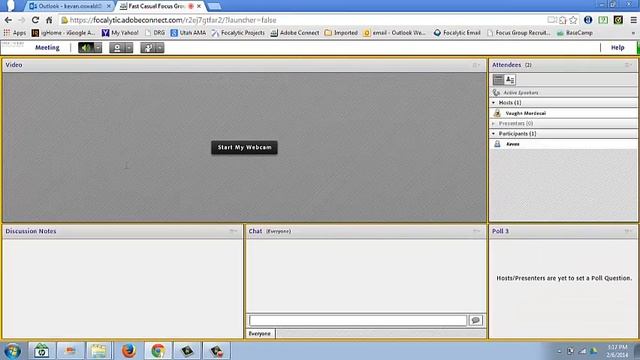Open the Meeting menu
This screenshot has width=640, height=360.
(47, 47)
